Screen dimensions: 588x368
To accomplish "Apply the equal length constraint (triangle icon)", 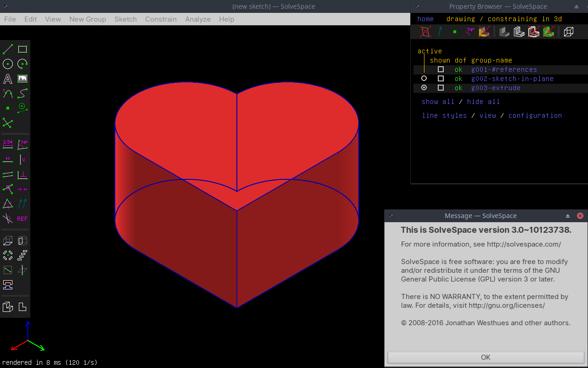I will tap(8, 204).
